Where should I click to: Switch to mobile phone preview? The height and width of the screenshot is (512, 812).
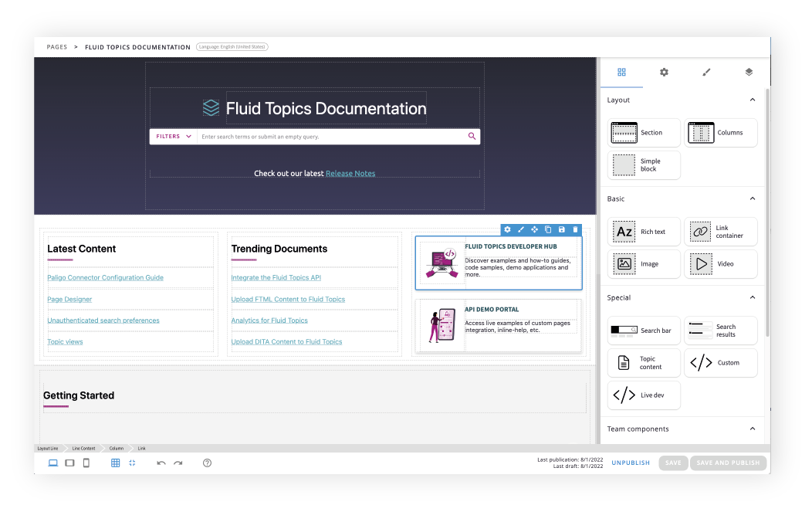coord(86,463)
